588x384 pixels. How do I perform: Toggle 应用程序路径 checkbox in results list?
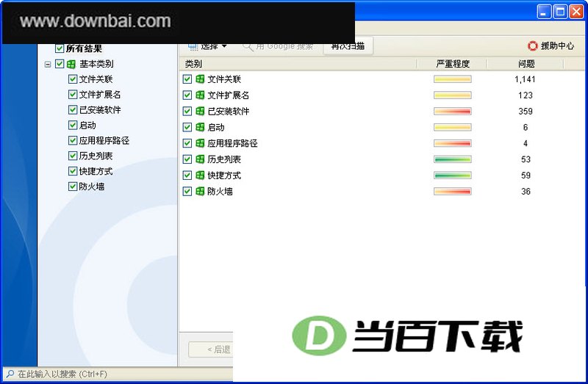click(x=187, y=143)
